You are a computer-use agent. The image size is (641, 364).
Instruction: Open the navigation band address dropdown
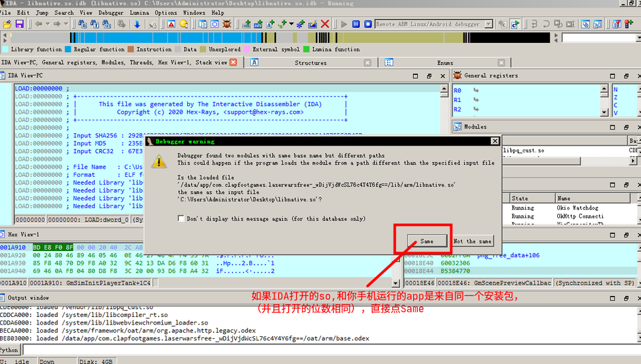(x=638, y=38)
